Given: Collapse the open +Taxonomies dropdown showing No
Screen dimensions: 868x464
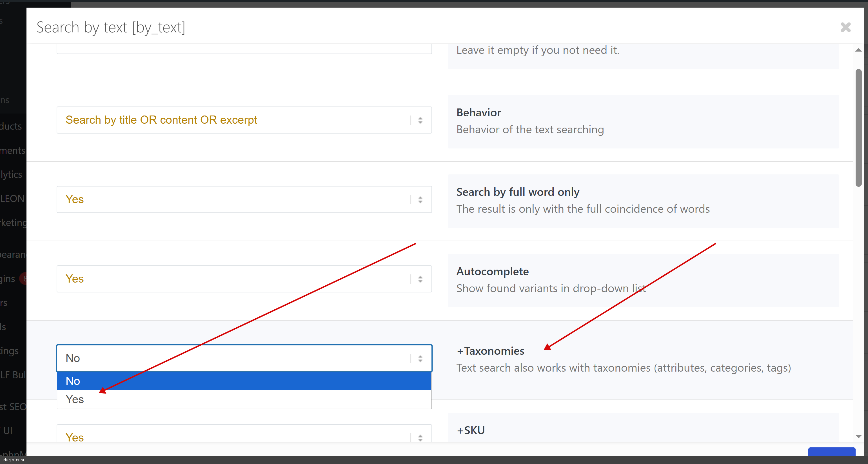Looking at the screenshot, I should coord(244,358).
